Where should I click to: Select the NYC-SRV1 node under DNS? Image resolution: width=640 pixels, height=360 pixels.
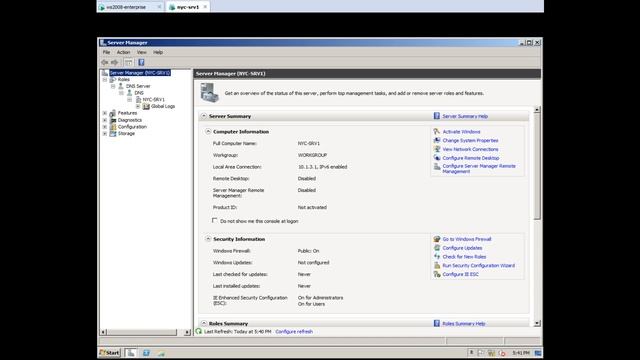point(153,100)
